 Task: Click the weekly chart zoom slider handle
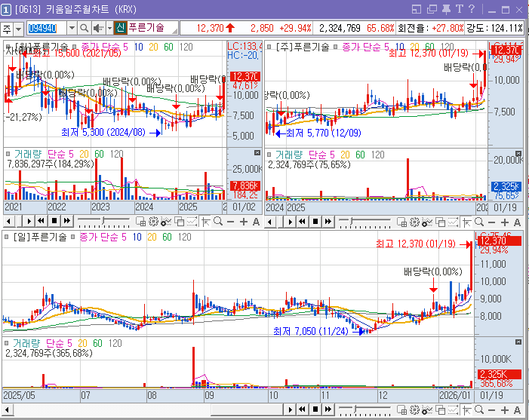pyautogui.click(x=351, y=222)
